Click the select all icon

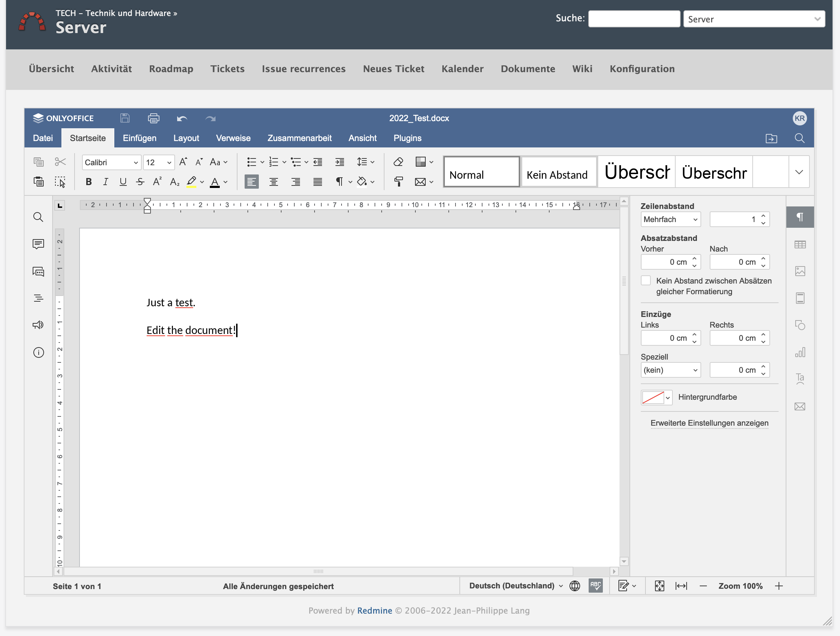60,182
